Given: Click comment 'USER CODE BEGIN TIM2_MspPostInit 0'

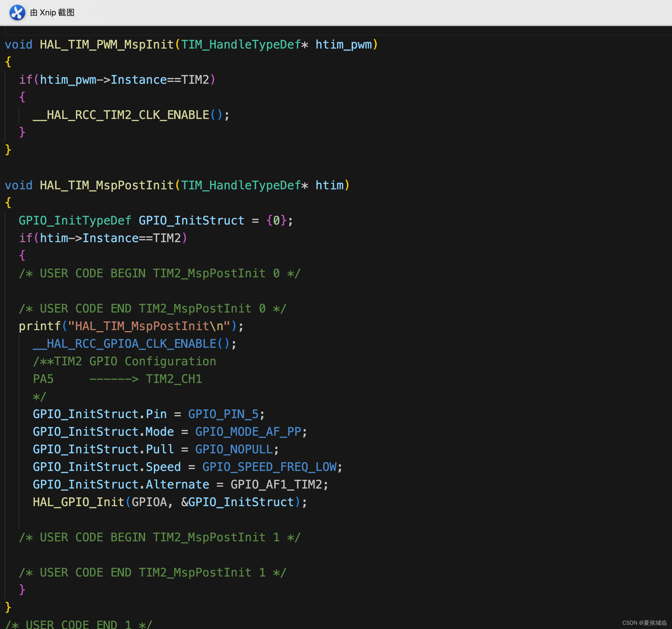Looking at the screenshot, I should [x=160, y=273].
